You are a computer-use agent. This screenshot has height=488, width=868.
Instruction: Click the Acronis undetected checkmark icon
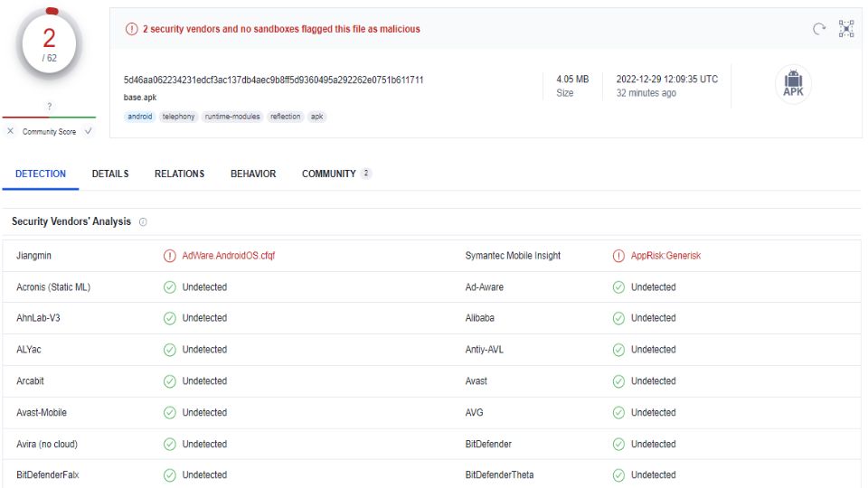[x=169, y=287]
